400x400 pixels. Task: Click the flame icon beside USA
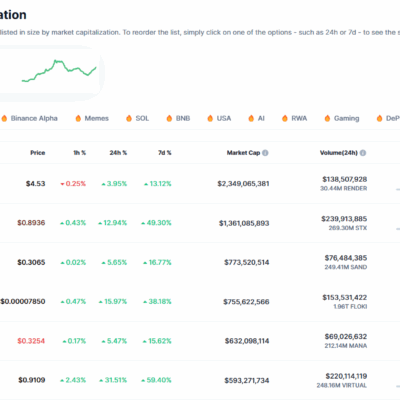[210, 118]
